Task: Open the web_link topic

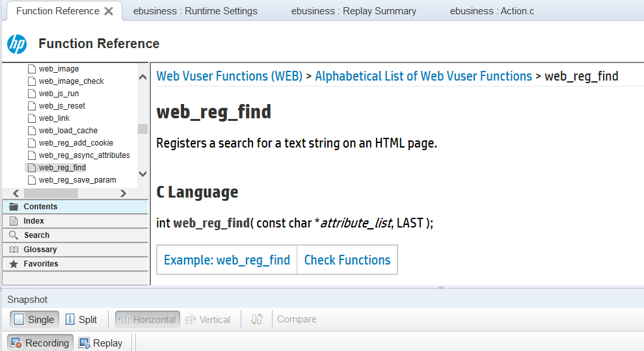Action: [54, 118]
